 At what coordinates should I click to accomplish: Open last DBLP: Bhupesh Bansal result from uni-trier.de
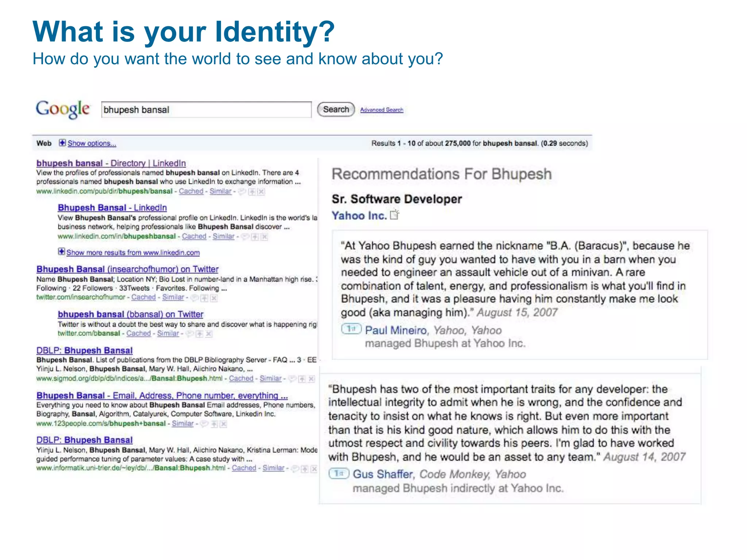tap(84, 440)
